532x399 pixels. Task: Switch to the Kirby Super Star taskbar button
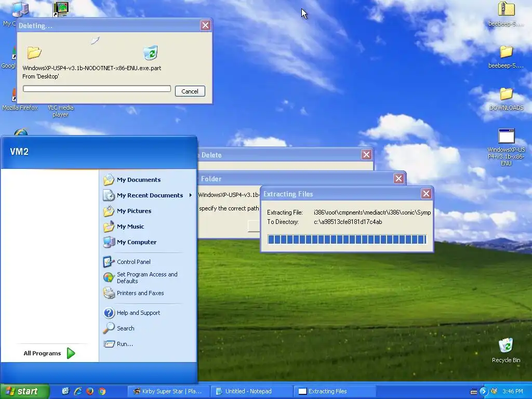tap(169, 391)
